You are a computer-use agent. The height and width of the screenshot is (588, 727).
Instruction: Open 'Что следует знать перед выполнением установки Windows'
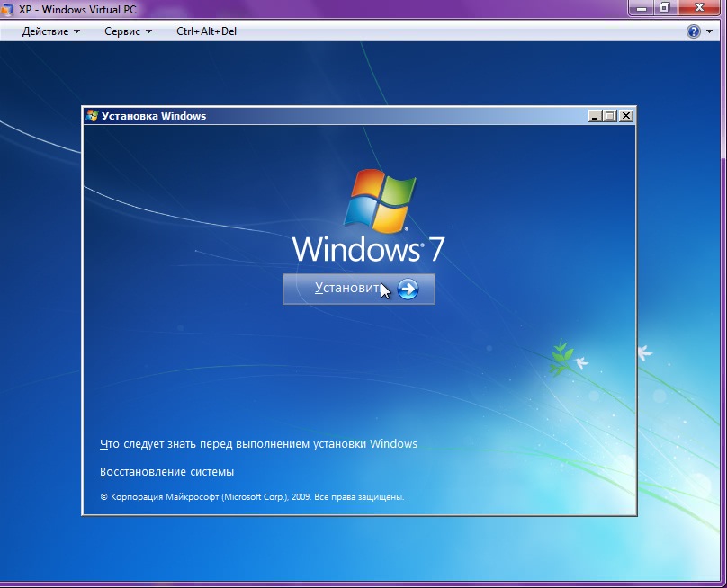coord(259,444)
